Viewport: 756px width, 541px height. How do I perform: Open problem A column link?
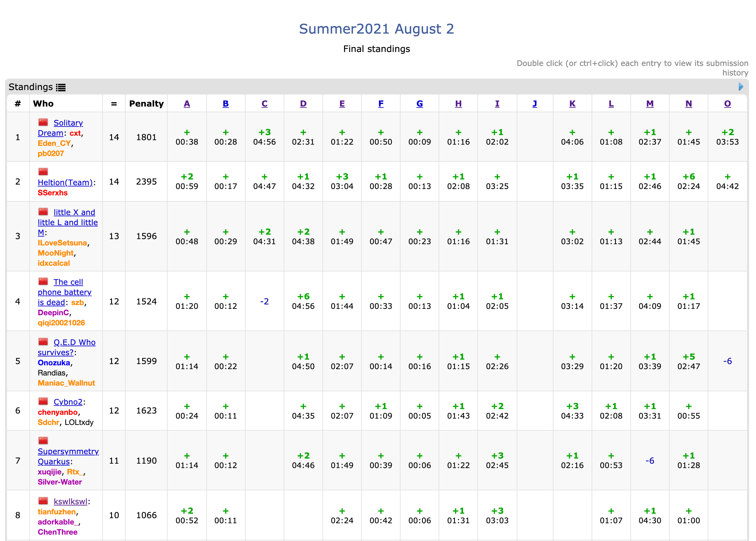187,104
